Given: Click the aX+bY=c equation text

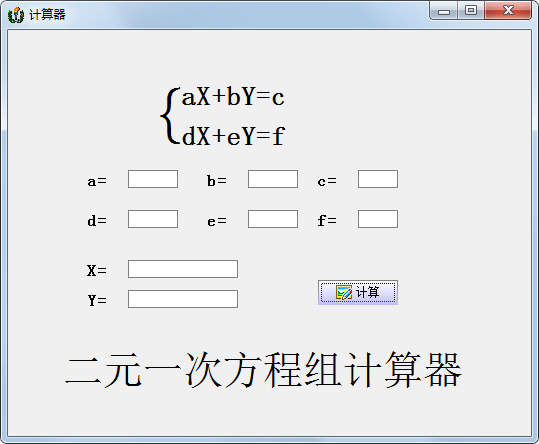Looking at the screenshot, I should click(x=233, y=97).
